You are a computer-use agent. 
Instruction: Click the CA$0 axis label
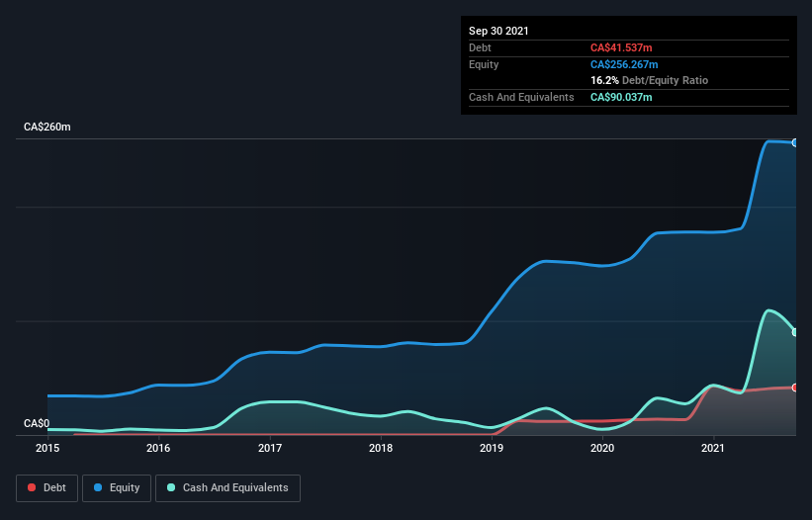pyautogui.click(x=37, y=423)
